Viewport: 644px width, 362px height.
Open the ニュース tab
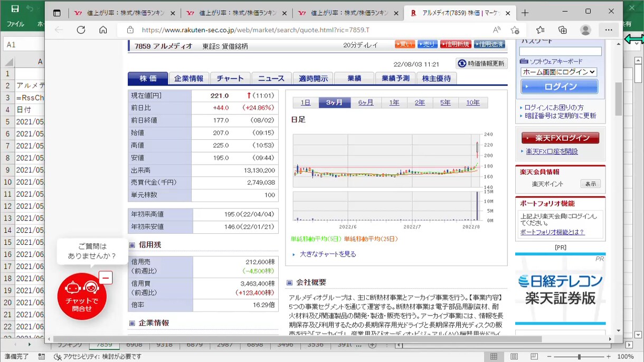(271, 78)
